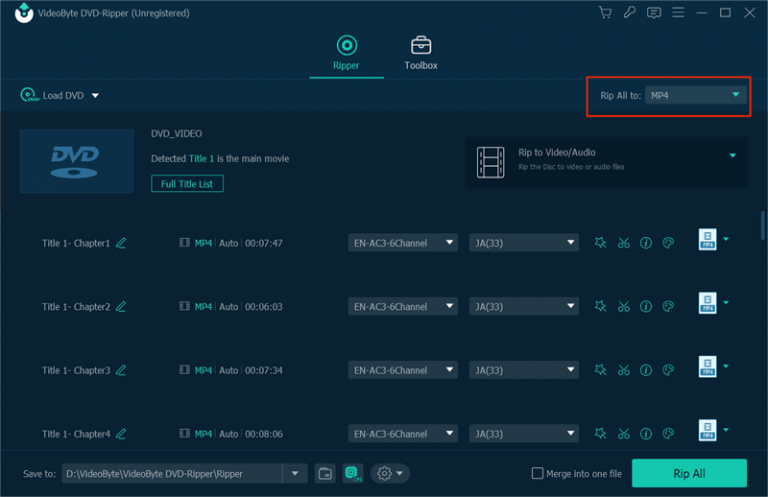The width and height of the screenshot is (768, 497).
Task: Open Chapter2 palette enhance icon
Action: (668, 307)
